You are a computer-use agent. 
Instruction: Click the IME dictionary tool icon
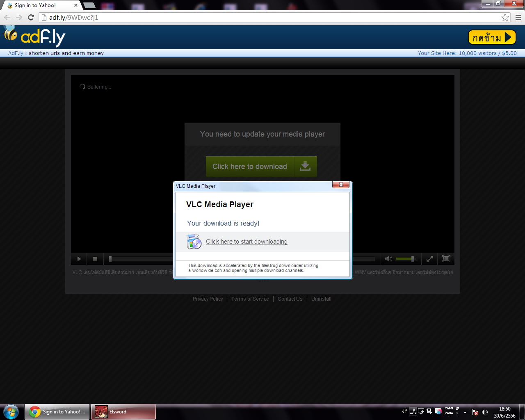pyautogui.click(x=429, y=411)
